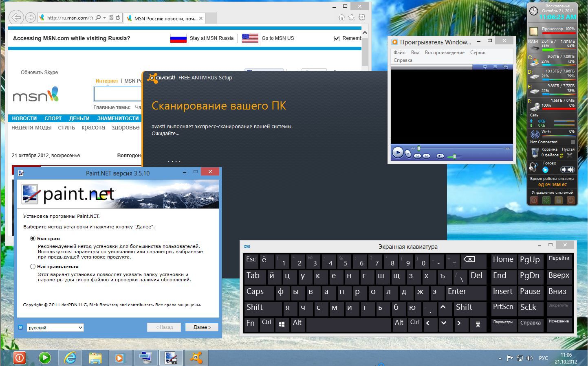This screenshot has height=366, width=588.
Task: Click the Backspace key icon on the keyboard
Action: [474, 261]
